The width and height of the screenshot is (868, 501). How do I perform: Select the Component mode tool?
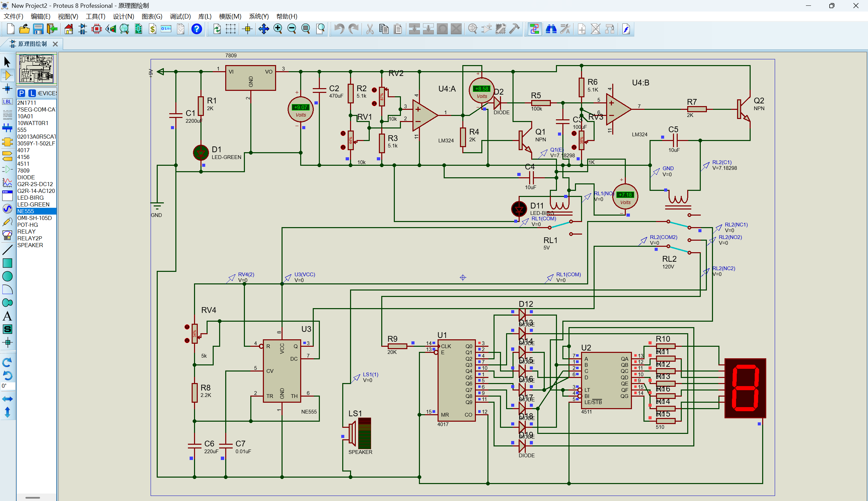7,75
